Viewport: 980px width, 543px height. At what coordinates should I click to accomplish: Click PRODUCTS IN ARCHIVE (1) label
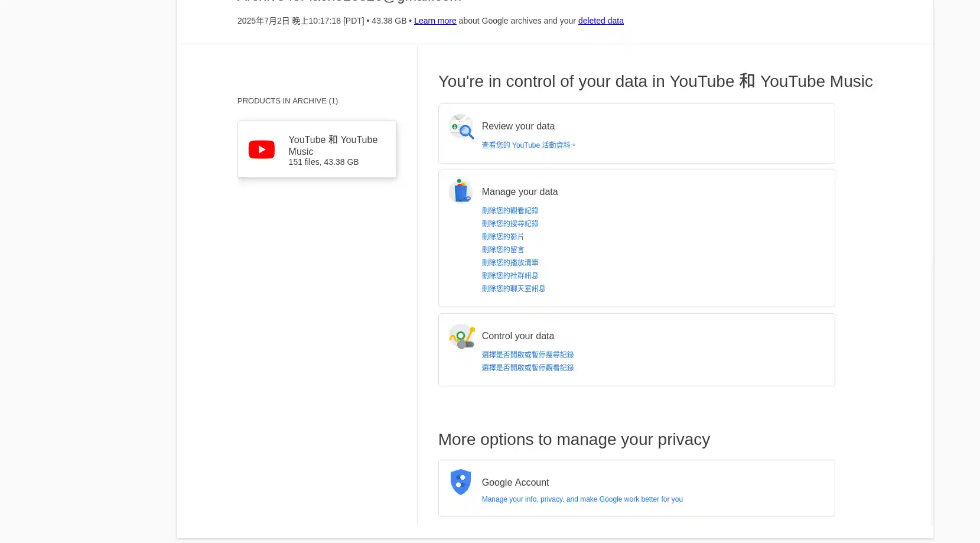(288, 101)
